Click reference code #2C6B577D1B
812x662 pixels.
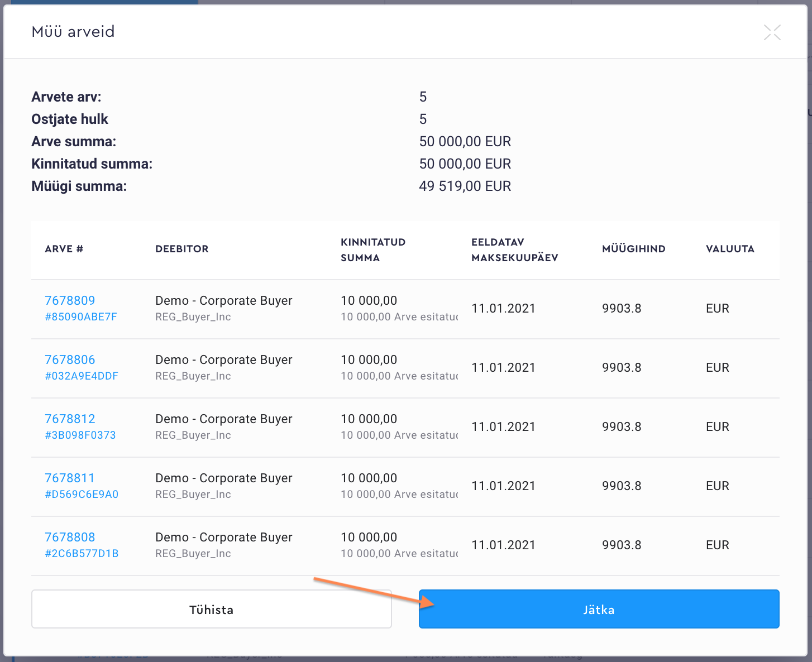coord(82,554)
